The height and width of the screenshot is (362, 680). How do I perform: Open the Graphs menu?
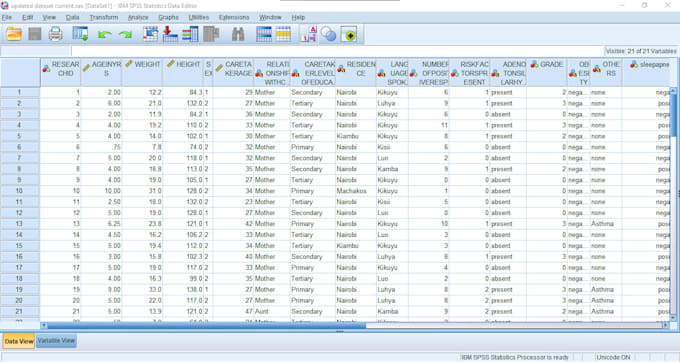point(168,17)
